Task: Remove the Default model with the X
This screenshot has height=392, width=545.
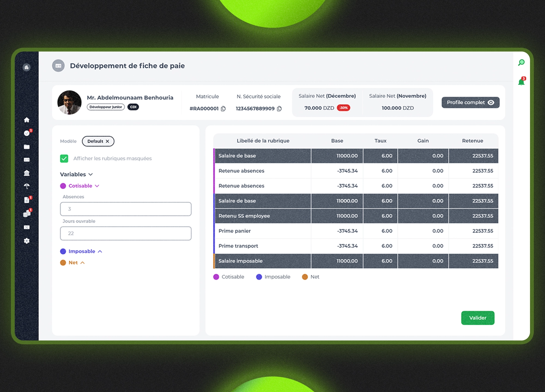Action: [x=107, y=141]
